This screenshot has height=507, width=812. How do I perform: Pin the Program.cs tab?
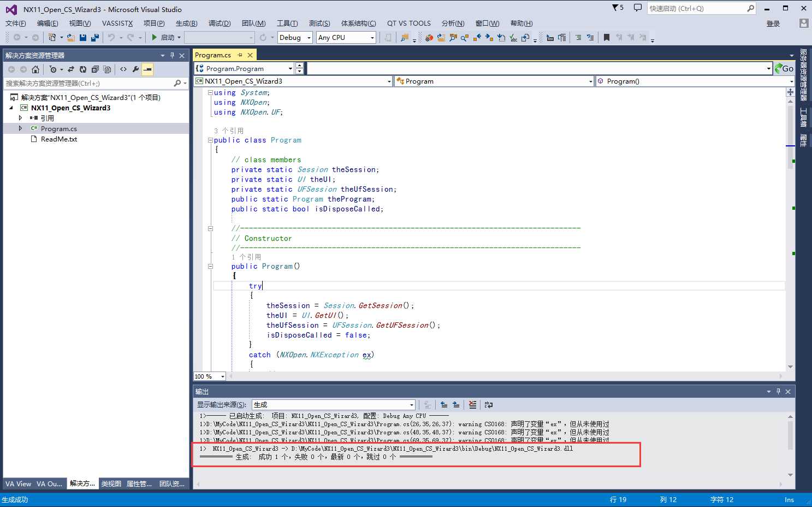click(x=240, y=55)
